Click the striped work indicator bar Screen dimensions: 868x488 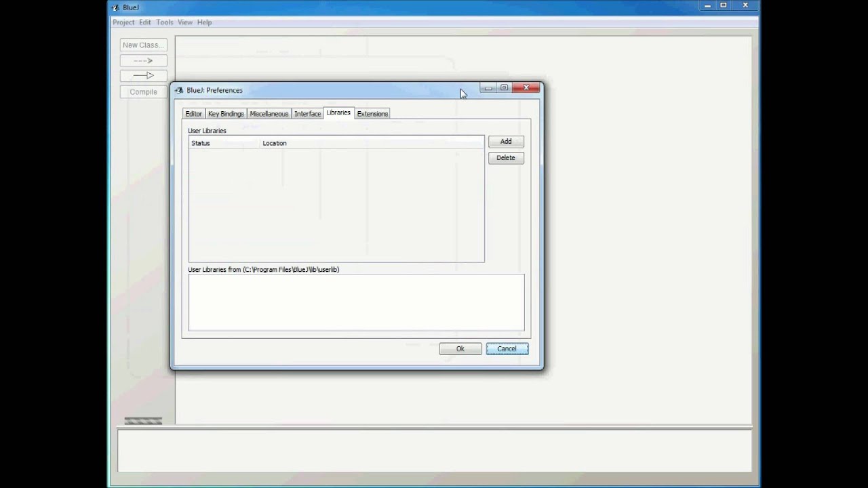pyautogui.click(x=143, y=421)
